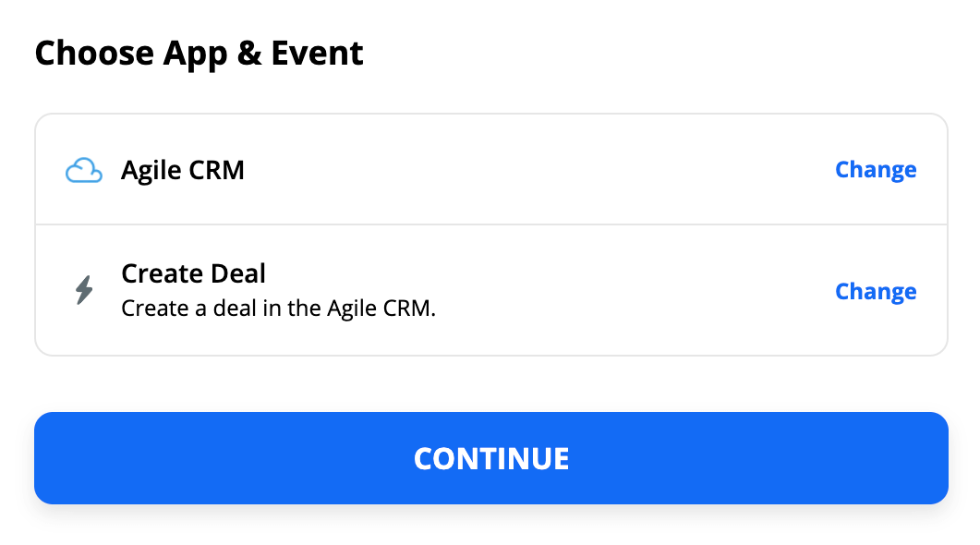Click the left edge of the CONTINUE button
Screen dimensions: 980x545
coord(43,458)
